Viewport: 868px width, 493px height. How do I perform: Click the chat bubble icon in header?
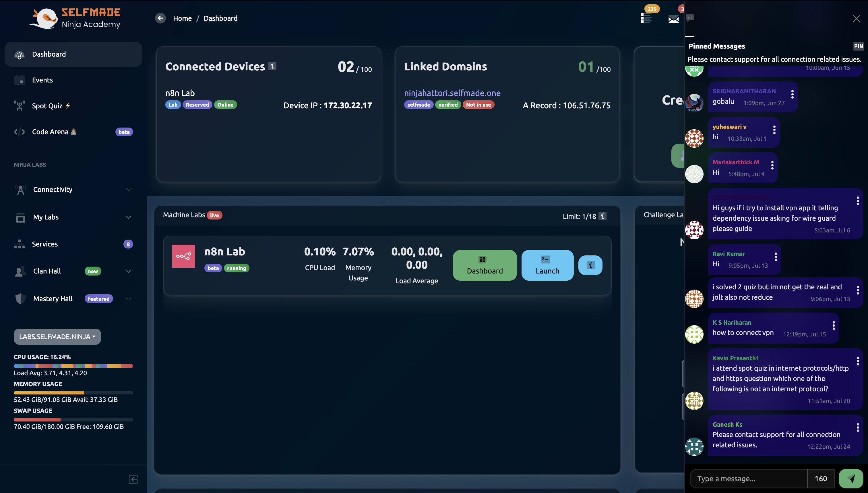click(x=690, y=18)
